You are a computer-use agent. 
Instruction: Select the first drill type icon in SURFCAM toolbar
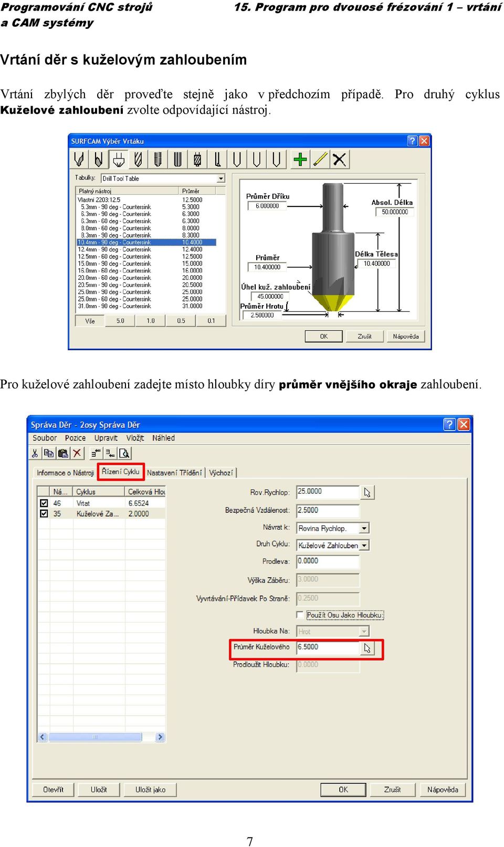(x=79, y=159)
